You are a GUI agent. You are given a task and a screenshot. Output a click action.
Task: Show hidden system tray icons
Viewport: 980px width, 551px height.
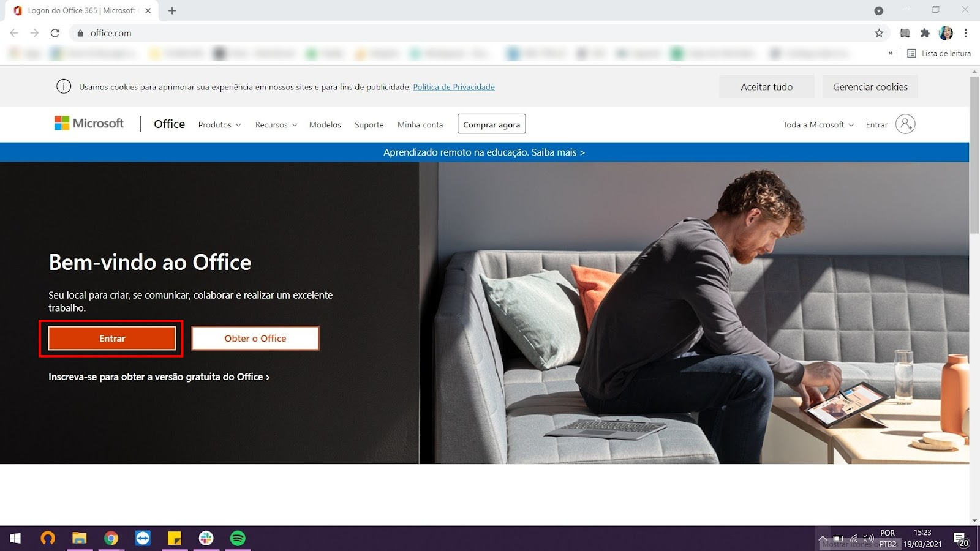pyautogui.click(x=823, y=539)
